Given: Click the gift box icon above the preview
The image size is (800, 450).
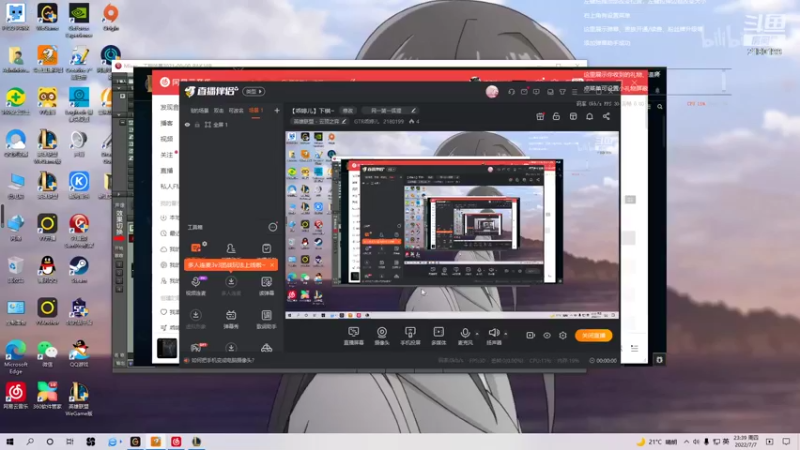Looking at the screenshot, I should click(540, 116).
